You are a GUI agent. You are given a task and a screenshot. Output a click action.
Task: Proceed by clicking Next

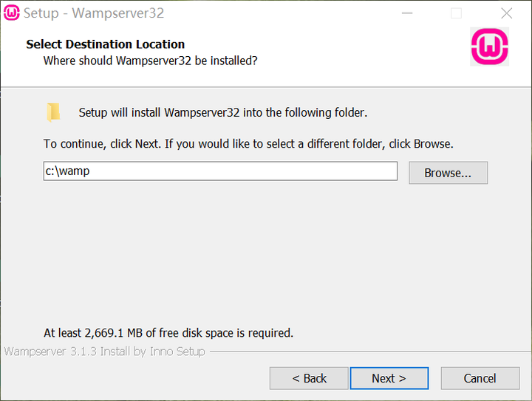click(389, 378)
